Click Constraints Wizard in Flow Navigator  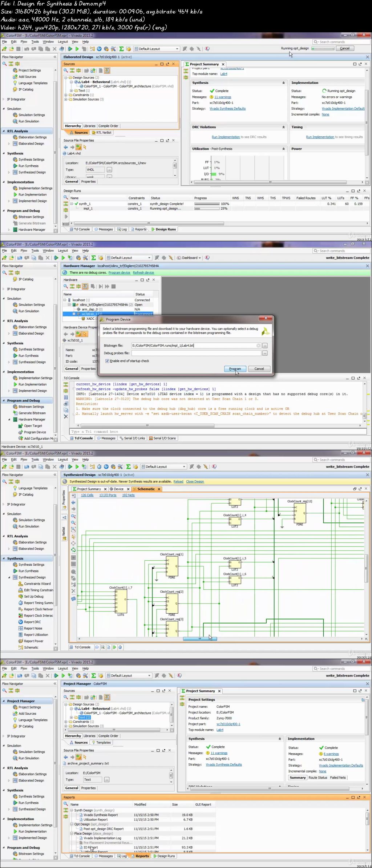[x=37, y=584]
